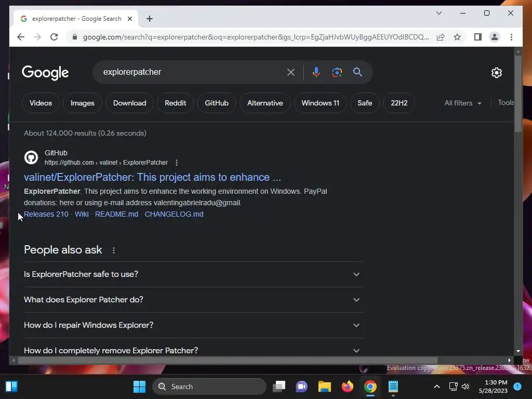
Task: Expand 'How do I completely remove Explorer Patcher?'
Action: click(193, 350)
